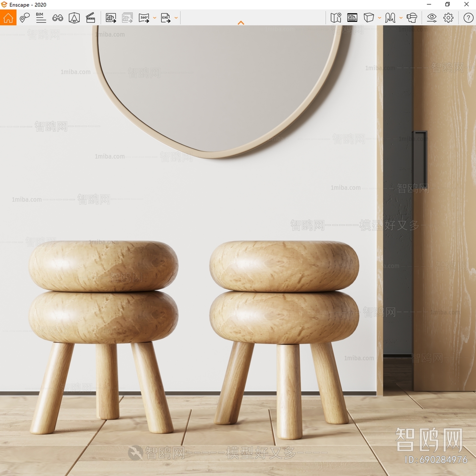Open Collaborative Annotations pin icon
The width and height of the screenshot is (476, 476).
pyautogui.click(x=25, y=18)
